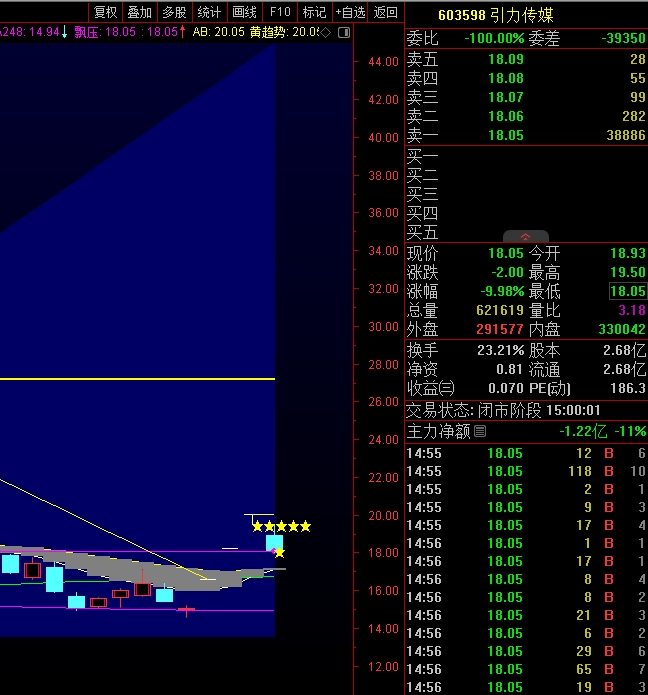Click the yellow horizontal line on chart

[x=137, y=379]
